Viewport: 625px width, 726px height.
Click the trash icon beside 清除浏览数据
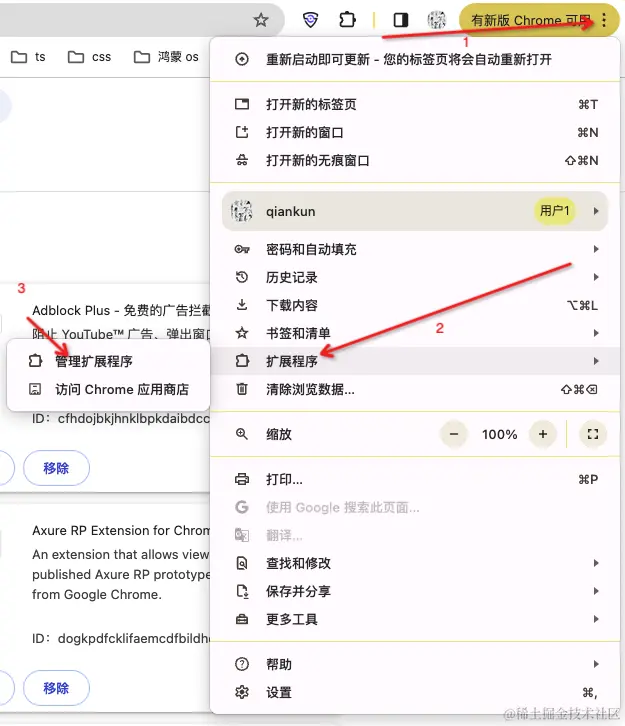click(242, 389)
